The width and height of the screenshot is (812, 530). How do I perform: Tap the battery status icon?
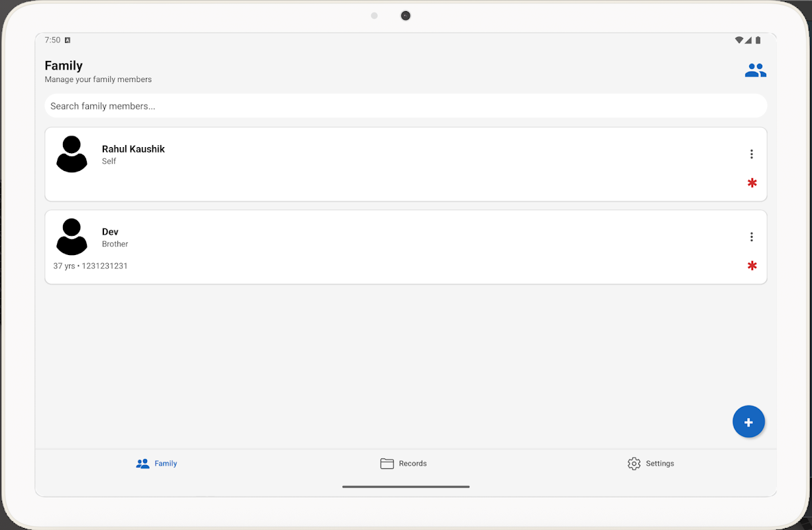[x=758, y=40]
